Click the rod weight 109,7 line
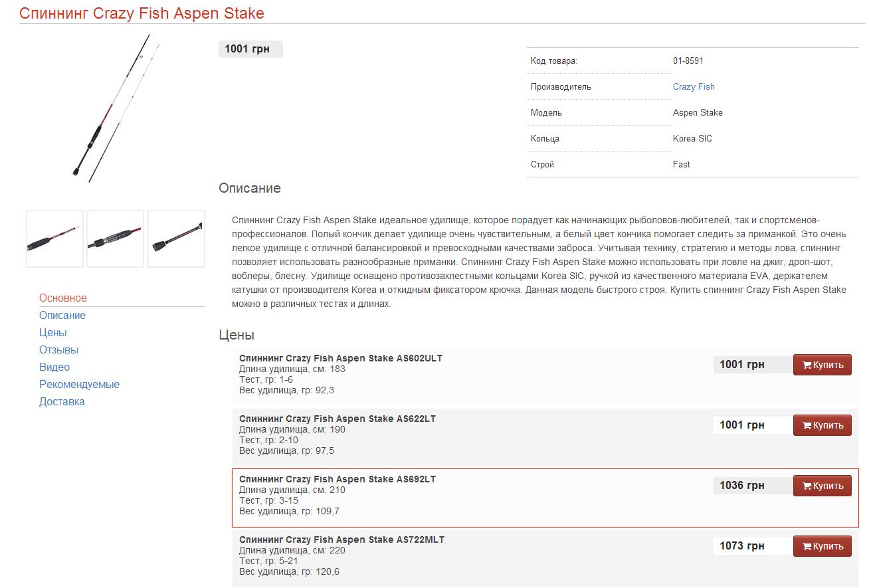Image resolution: width=869 pixels, height=588 pixels. [290, 511]
